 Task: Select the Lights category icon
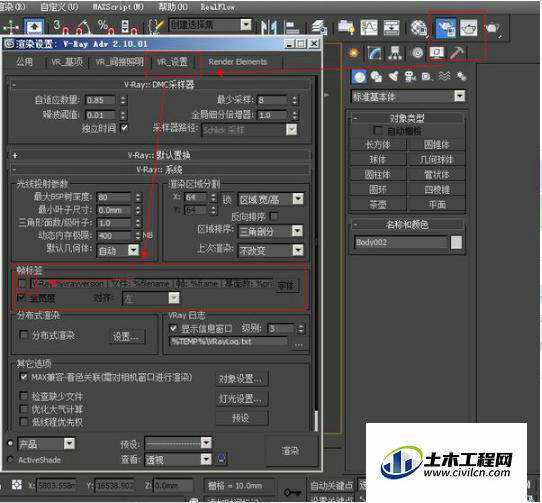point(393,76)
